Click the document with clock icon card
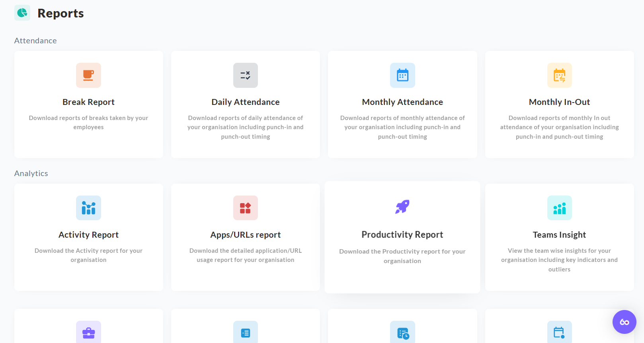The height and width of the screenshot is (343, 644). (402, 332)
